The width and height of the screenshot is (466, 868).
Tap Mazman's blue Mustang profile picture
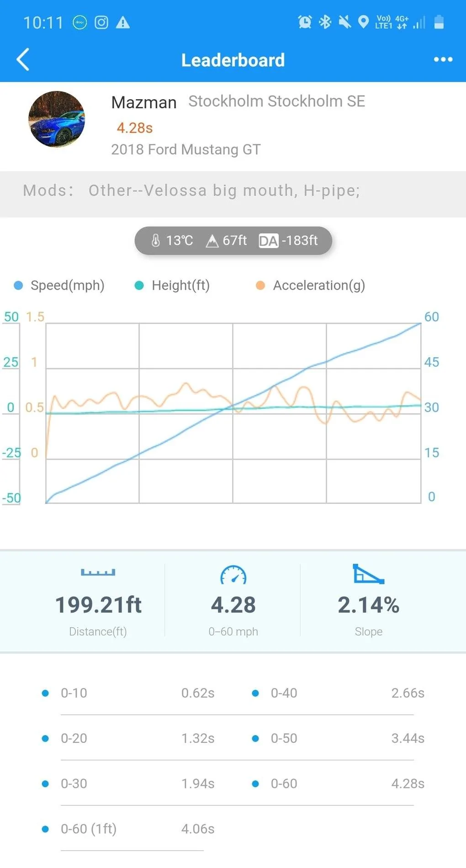pos(57,119)
